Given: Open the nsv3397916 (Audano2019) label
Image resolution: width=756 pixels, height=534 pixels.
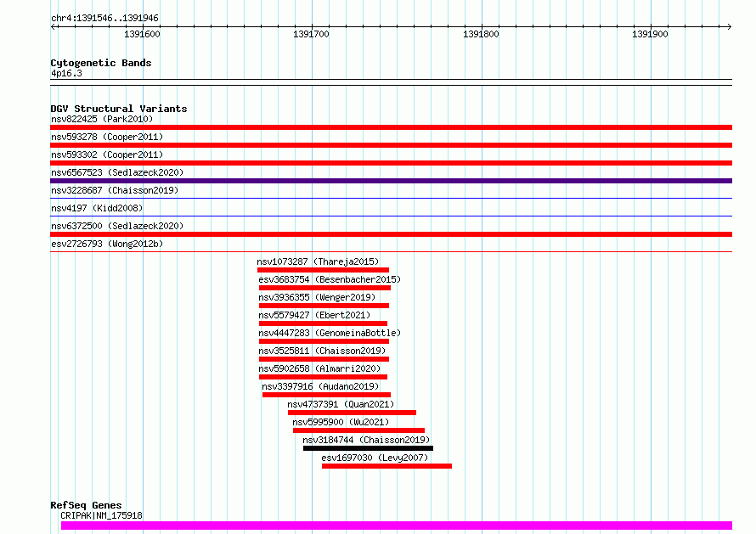Looking at the screenshot, I should (320, 386).
